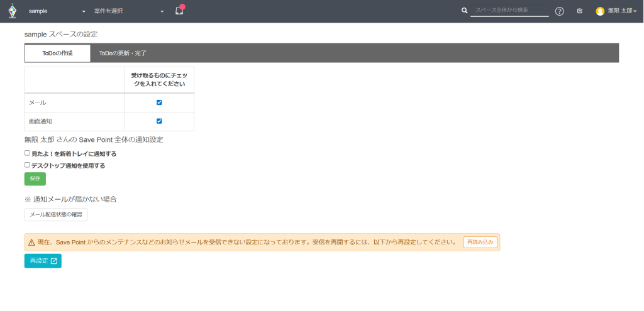644x311 pixels.
Task: Enable デスクトップ通知を使用する checkbox
Action: tap(27, 165)
